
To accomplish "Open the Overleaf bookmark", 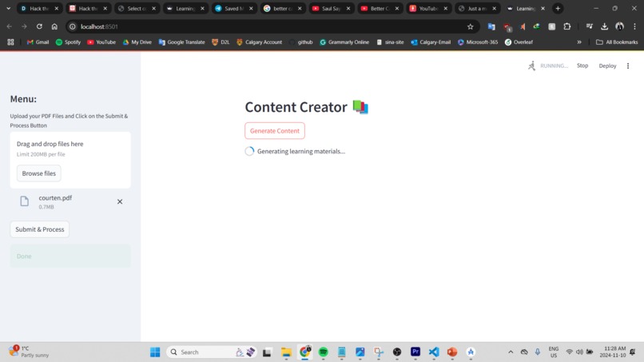I will [519, 42].
